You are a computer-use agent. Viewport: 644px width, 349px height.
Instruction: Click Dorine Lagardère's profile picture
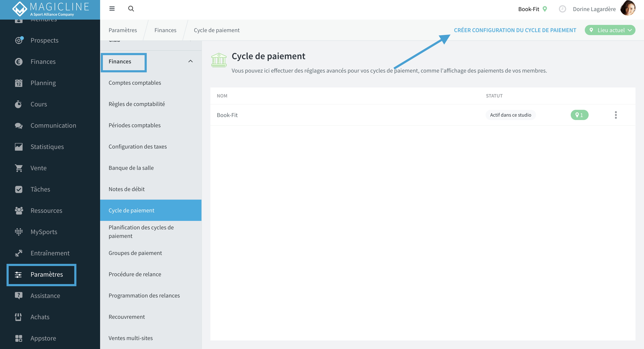pyautogui.click(x=628, y=8)
